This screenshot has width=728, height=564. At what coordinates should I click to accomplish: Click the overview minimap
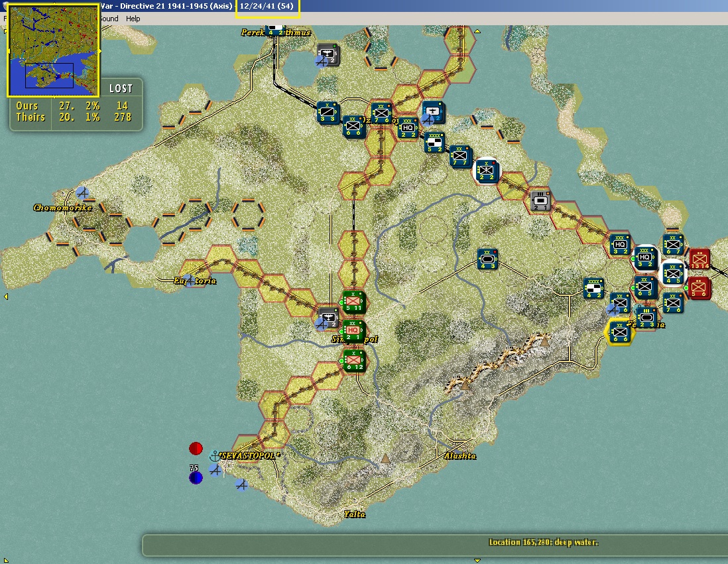[x=54, y=50]
